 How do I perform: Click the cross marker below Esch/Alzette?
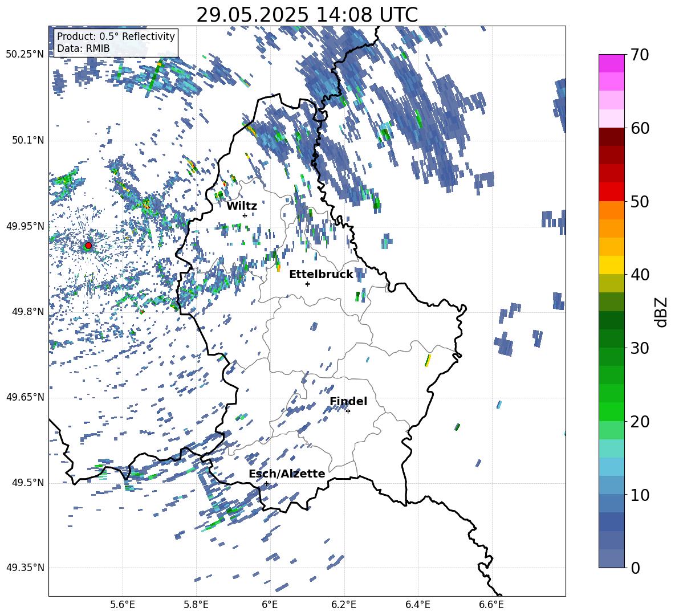coord(266,483)
